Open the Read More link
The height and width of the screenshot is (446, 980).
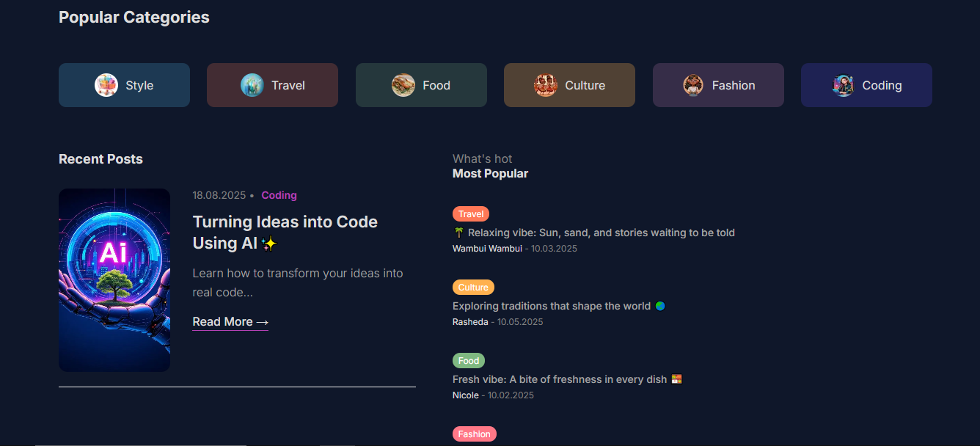click(x=230, y=322)
